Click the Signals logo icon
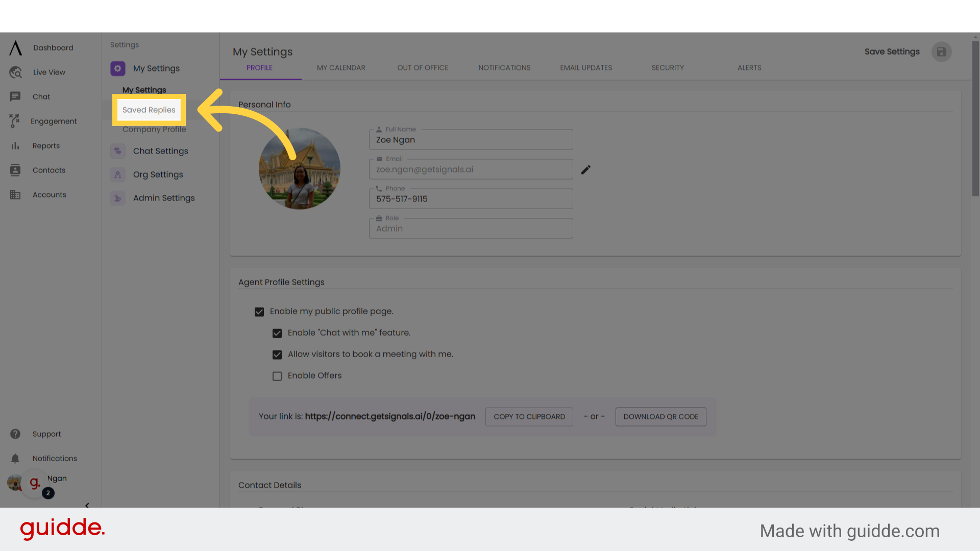Viewport: 980px width, 551px height. point(16,48)
